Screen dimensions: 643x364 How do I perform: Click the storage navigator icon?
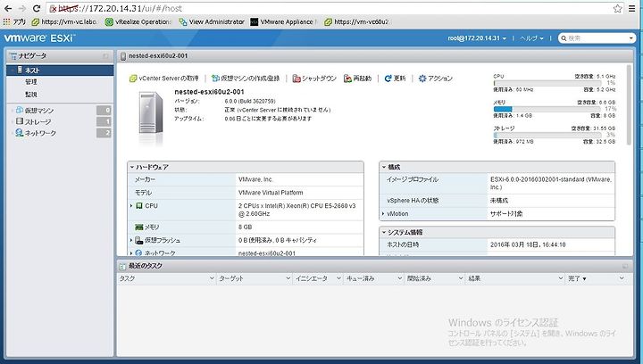(20, 121)
